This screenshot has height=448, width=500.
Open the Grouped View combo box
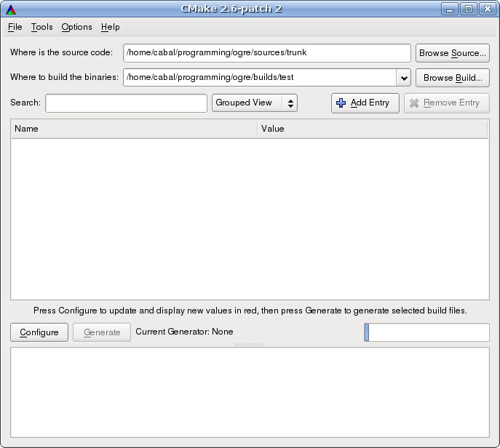255,103
